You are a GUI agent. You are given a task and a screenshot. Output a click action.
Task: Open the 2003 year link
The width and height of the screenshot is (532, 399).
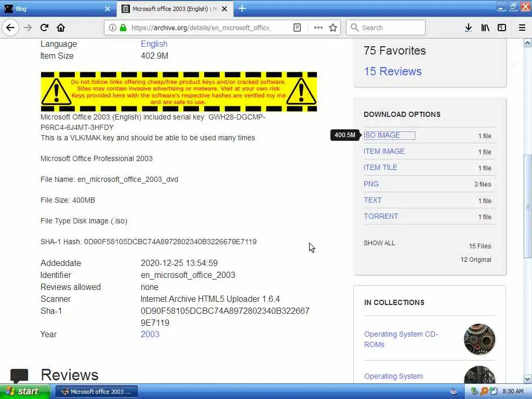point(150,334)
